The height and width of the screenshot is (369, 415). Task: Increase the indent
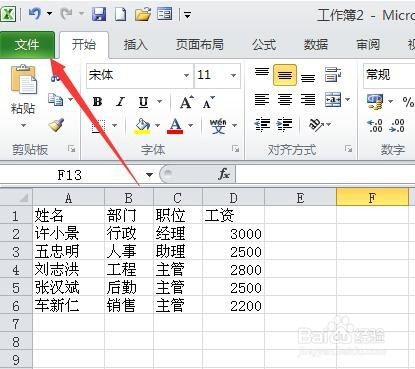point(285,125)
